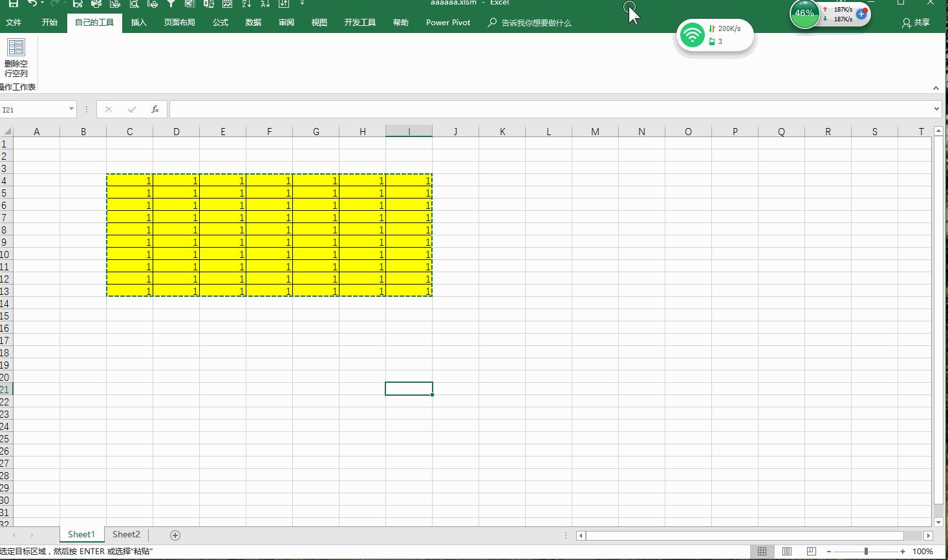The image size is (948, 560).
Task: Click the Insert Function fx icon
Action: 155,109
